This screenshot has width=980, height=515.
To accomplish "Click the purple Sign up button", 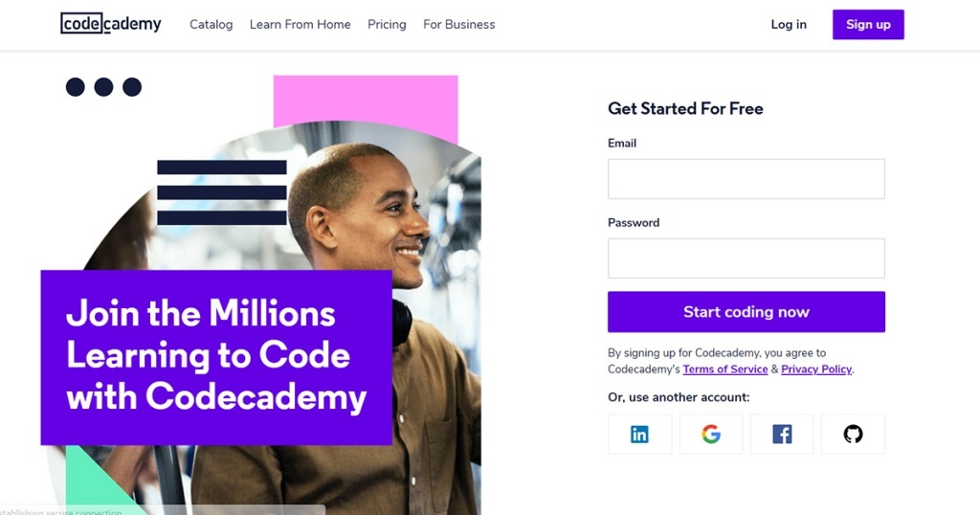I will (868, 24).
